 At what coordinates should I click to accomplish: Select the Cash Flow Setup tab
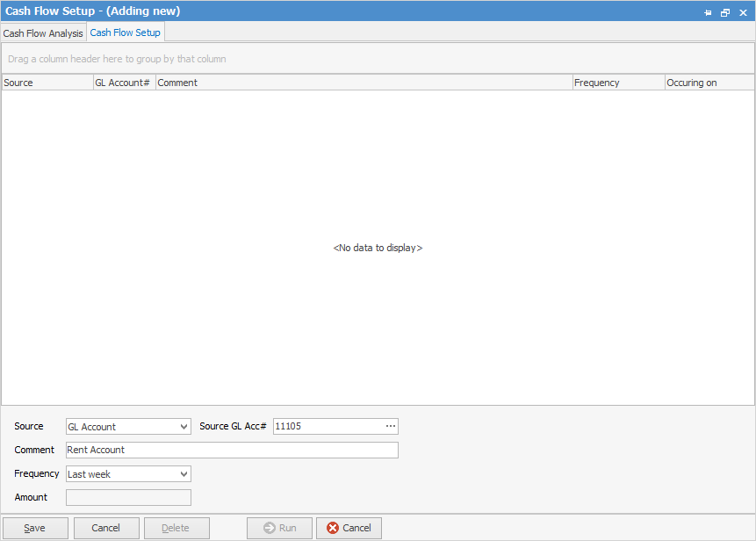click(125, 32)
